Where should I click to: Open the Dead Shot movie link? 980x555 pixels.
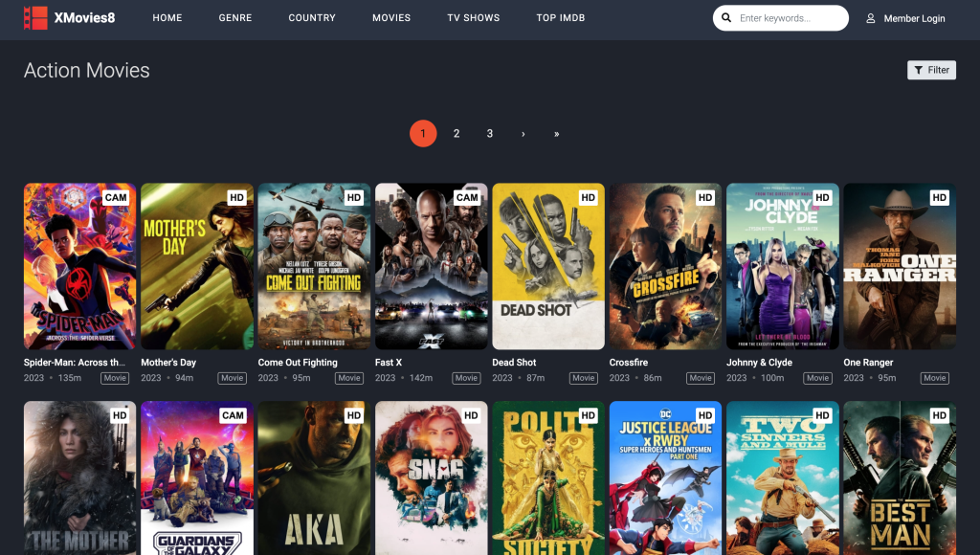click(513, 362)
